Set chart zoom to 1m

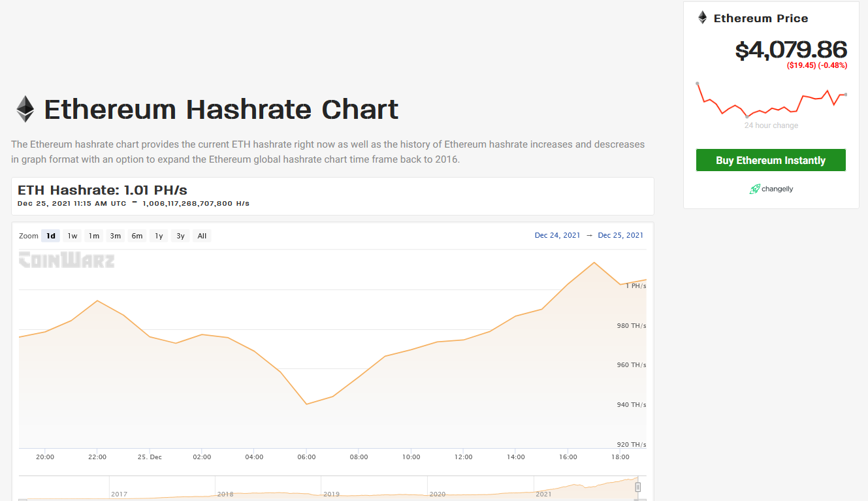click(x=93, y=236)
